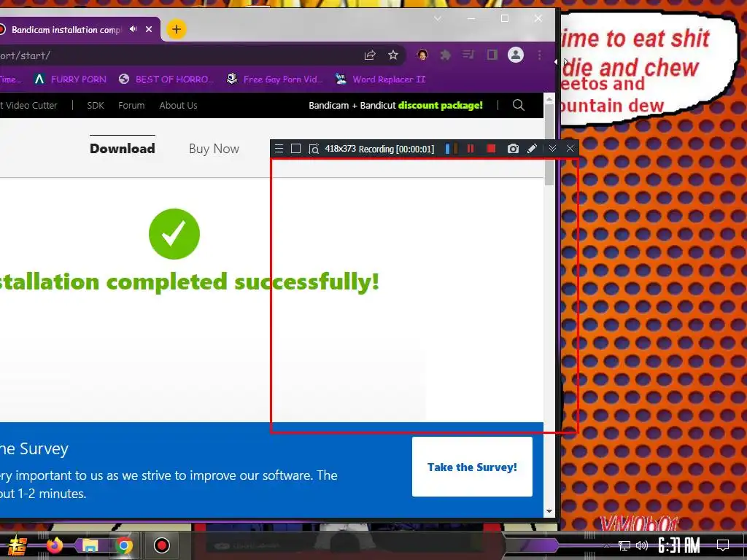747x560 pixels.
Task: Toggle the Chrome side panel
Action: (492, 55)
